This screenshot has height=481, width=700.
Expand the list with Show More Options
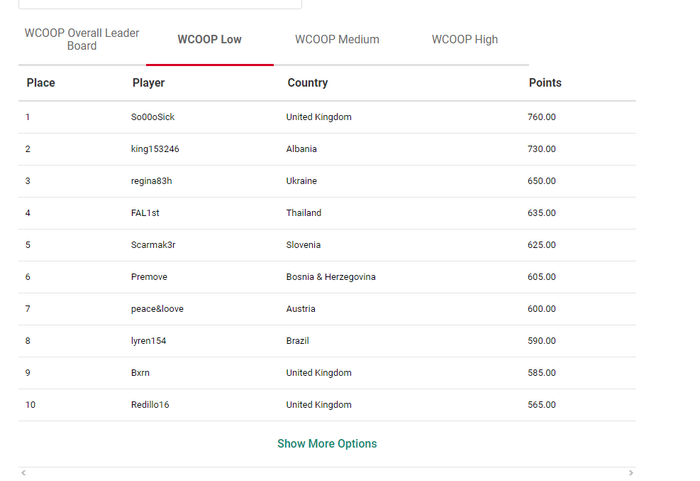[x=327, y=444]
